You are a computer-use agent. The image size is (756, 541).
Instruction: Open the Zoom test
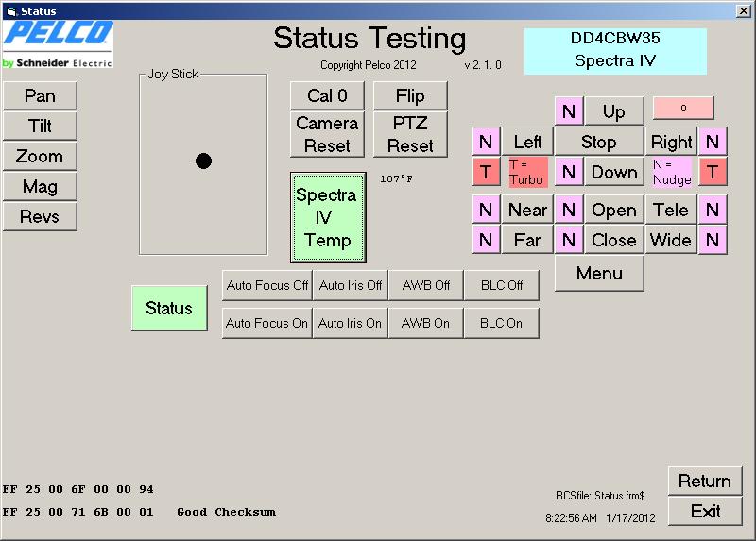[40, 156]
